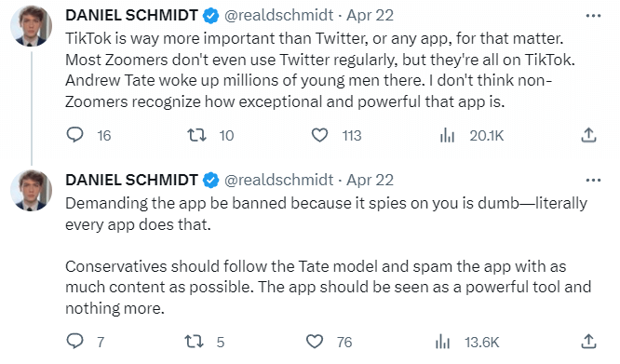This screenshot has height=364, width=620.
Task: Retweet the first tweet with 10 retweets
Action: (196, 135)
